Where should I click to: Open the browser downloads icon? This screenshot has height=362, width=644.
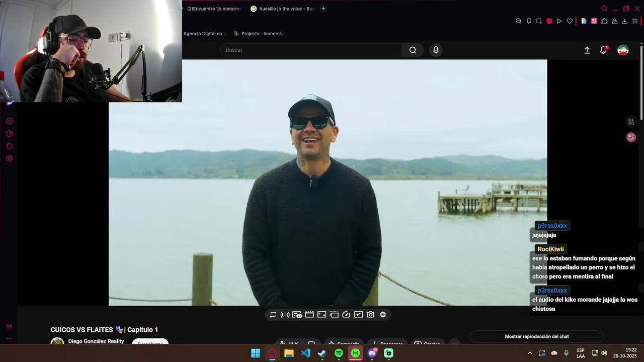(625, 21)
